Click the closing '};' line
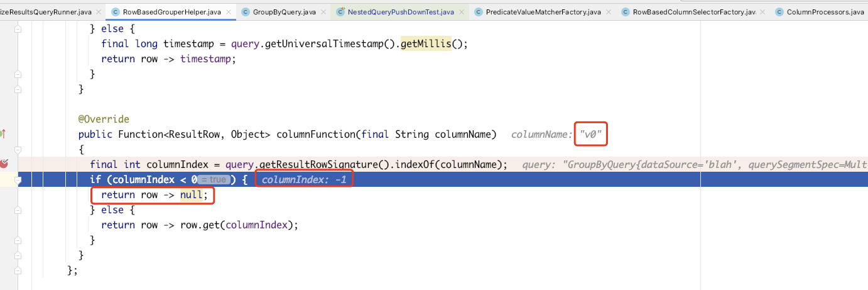The width and height of the screenshot is (868, 290). pyautogui.click(x=72, y=270)
